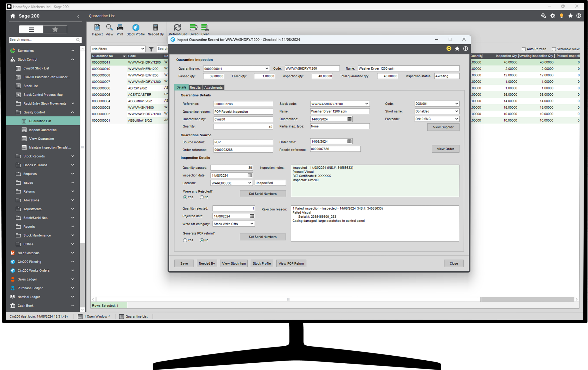Screen dimensions: 588x370
Task: Open the Write off category dropdown
Action: tap(252, 224)
